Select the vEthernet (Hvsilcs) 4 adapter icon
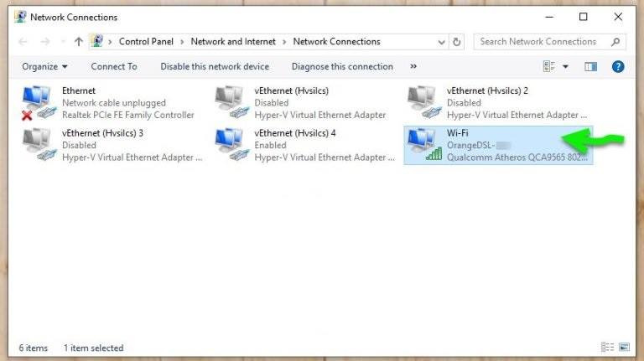Screen dimensions: 644x361 (x=231, y=144)
